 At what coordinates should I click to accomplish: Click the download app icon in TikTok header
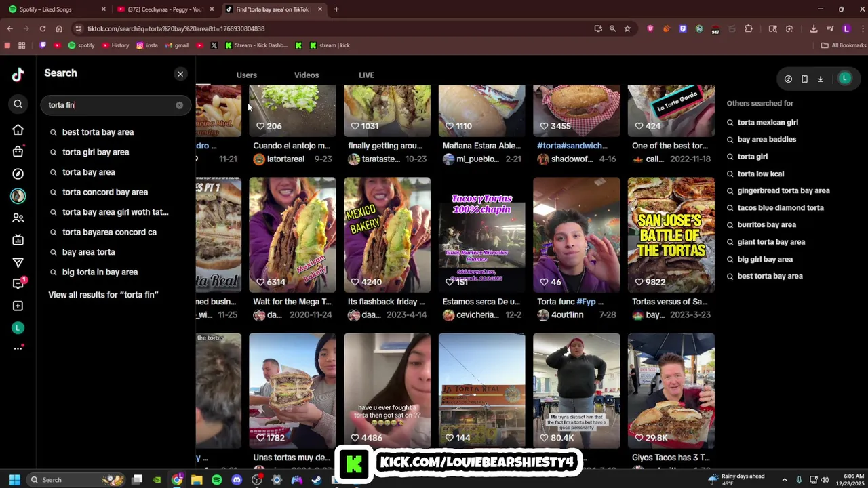click(820, 79)
